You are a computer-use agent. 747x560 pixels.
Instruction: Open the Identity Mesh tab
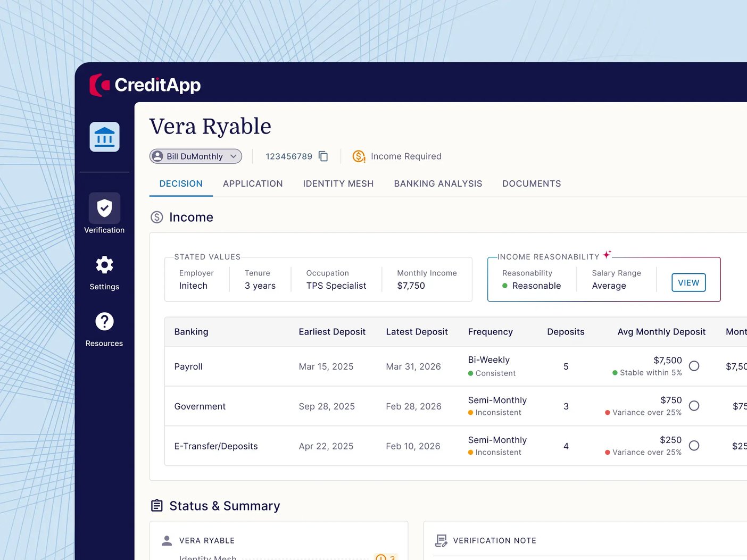pos(338,183)
